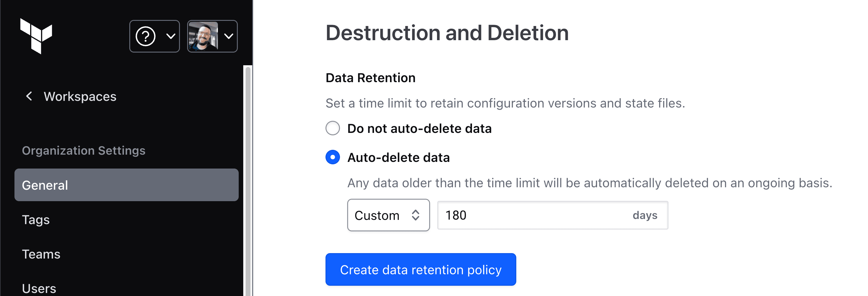Viewport: 868px width, 296px height.
Task: Click the 'Auto-delete data' label text
Action: point(398,157)
